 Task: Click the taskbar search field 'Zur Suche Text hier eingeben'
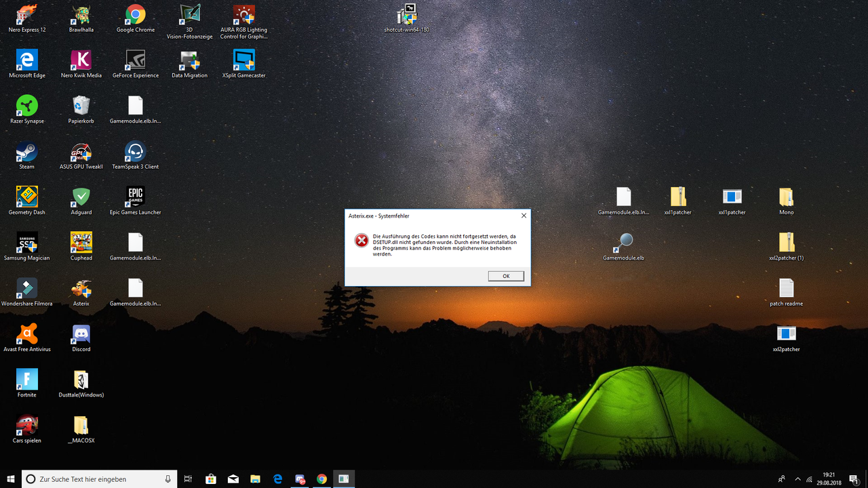click(x=100, y=479)
